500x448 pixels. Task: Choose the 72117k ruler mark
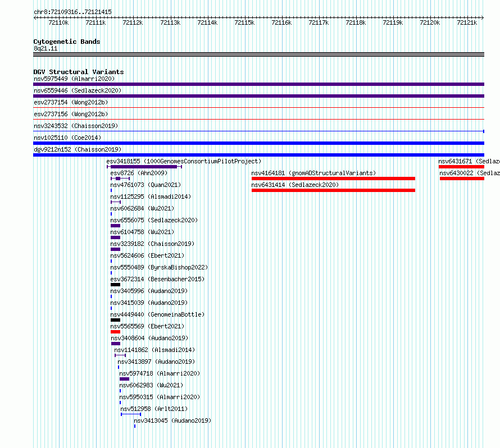coord(319,22)
